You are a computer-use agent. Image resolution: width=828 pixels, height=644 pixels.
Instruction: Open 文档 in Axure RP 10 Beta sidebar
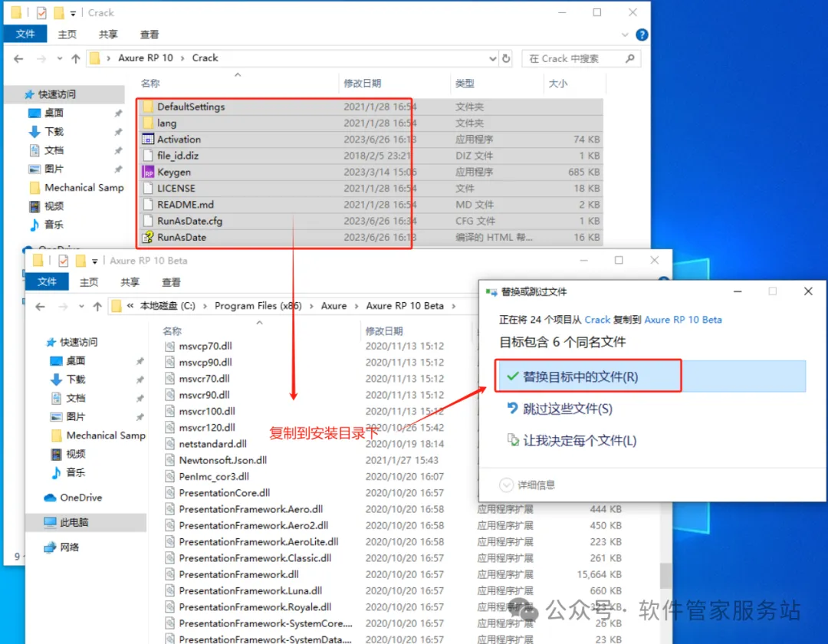pyautogui.click(x=75, y=398)
